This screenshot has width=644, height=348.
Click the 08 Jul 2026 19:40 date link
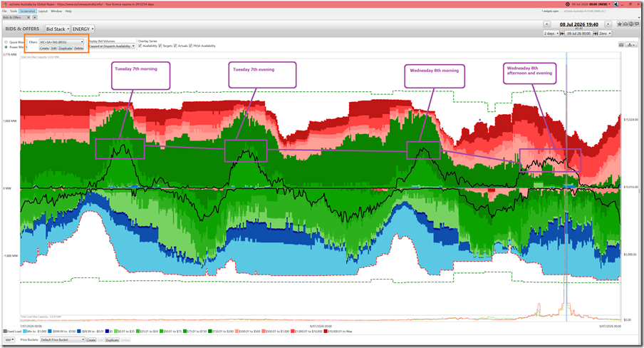(x=579, y=24)
